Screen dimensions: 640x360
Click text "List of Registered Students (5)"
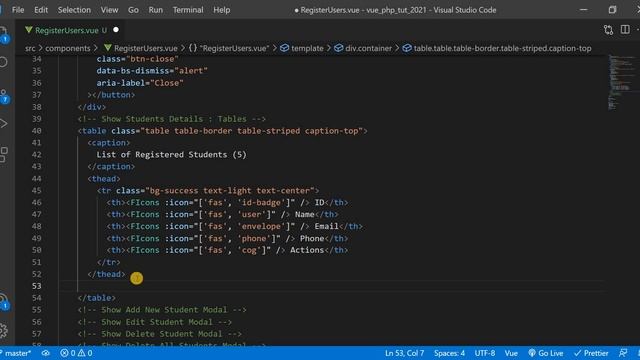coord(171,154)
